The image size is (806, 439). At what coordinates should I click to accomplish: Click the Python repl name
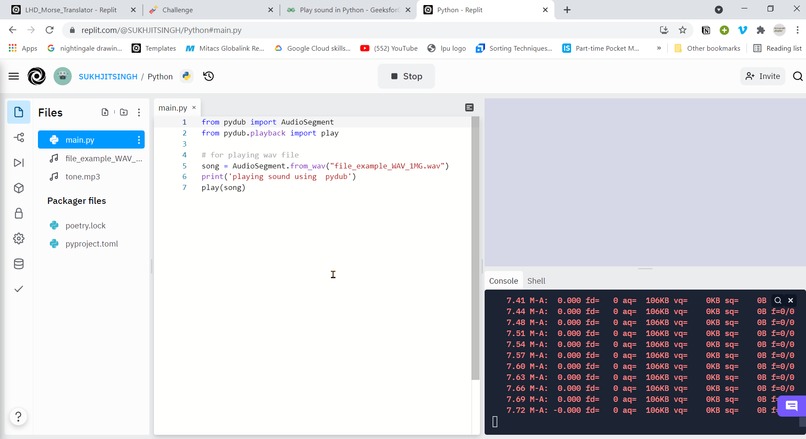(x=160, y=77)
